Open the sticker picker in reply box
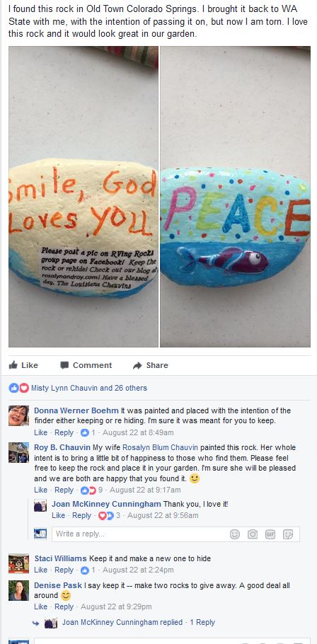Viewport: 317px width, 644px height. click(288, 534)
